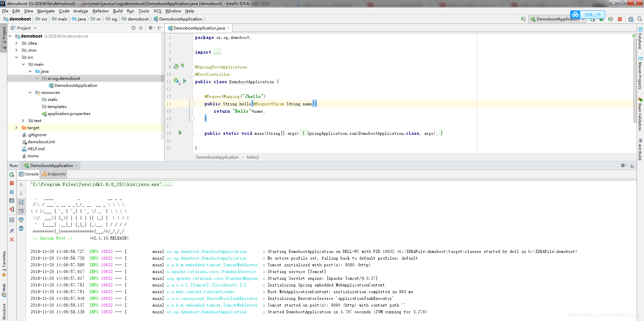
Task: Close DemobootApplication.java editor tab
Action: [228, 28]
